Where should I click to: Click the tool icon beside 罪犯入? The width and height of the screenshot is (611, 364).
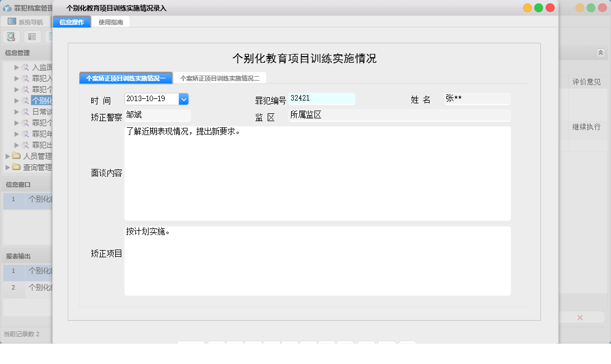coord(26,78)
